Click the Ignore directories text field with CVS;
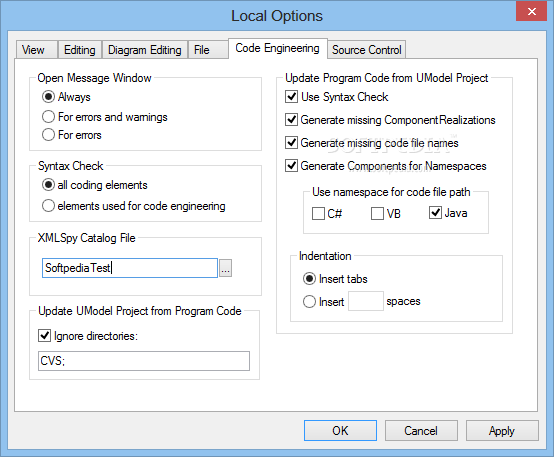Image resolution: width=554 pixels, height=457 pixels. [144, 361]
